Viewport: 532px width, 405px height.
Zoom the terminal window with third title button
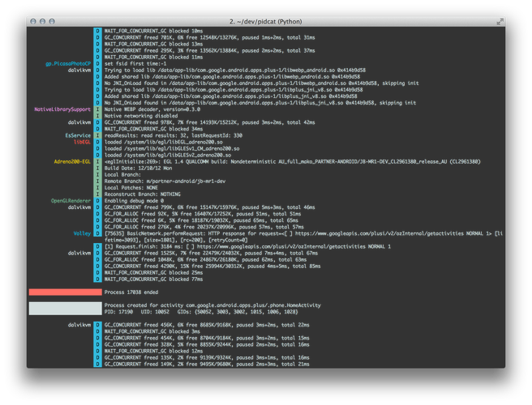(52, 21)
